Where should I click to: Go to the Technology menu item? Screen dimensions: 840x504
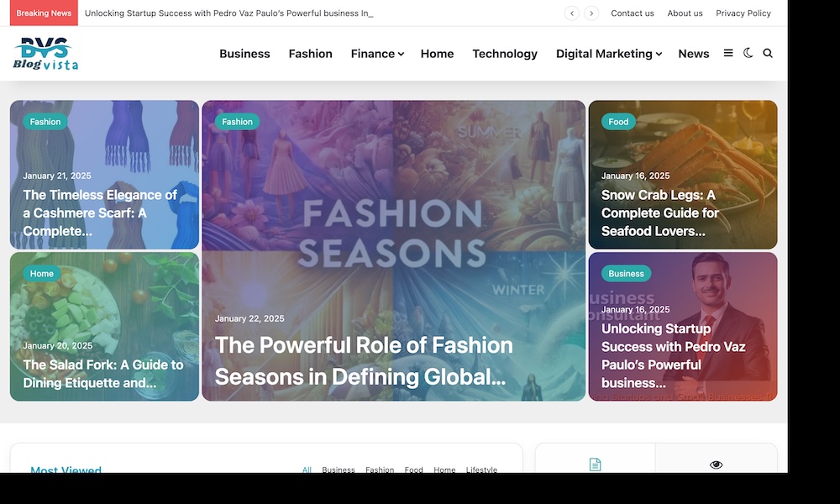(505, 54)
